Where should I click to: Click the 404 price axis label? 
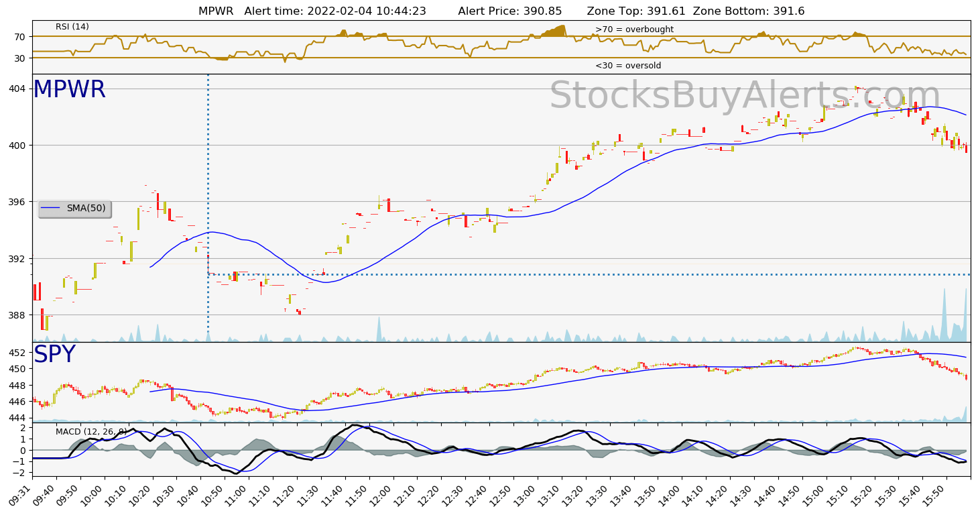(x=18, y=89)
